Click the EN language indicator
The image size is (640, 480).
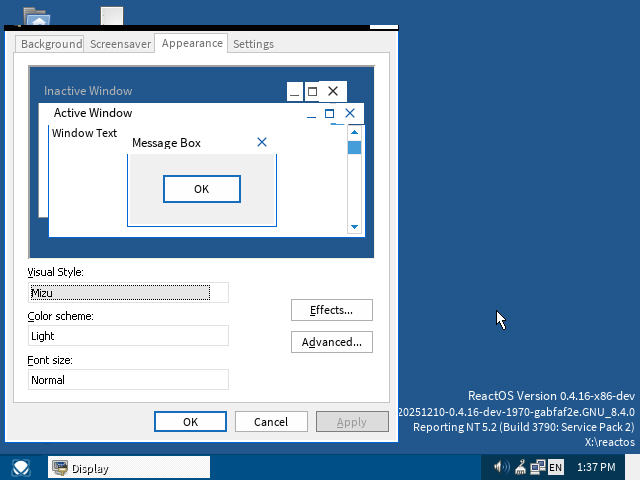point(556,467)
